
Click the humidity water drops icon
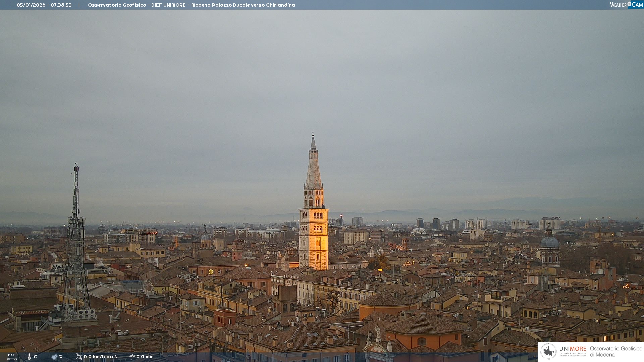(x=54, y=357)
